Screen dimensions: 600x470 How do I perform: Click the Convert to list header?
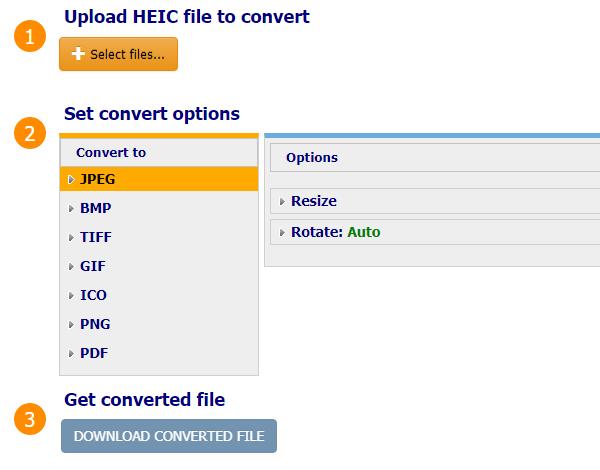point(111,152)
